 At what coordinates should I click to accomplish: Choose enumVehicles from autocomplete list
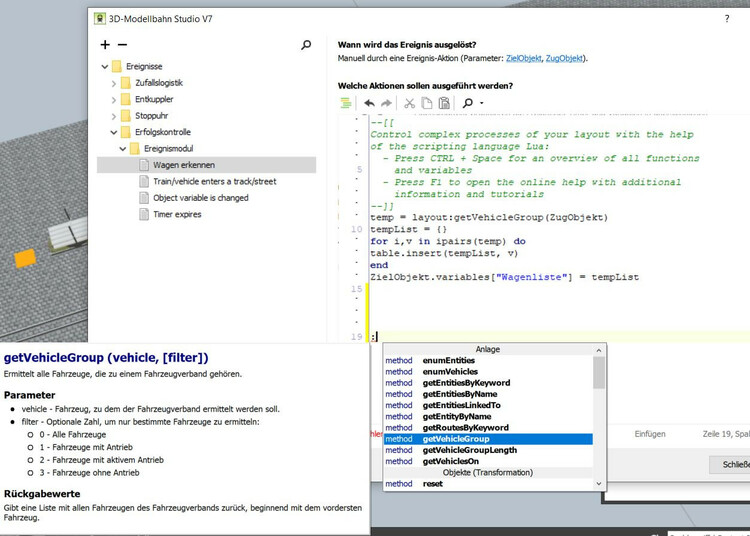tap(488, 372)
